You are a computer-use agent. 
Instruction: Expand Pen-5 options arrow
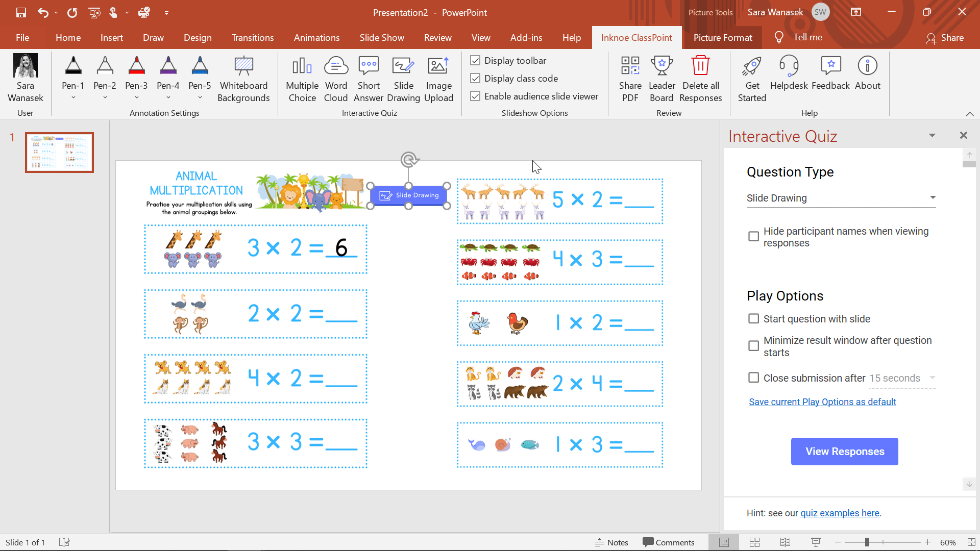[200, 97]
